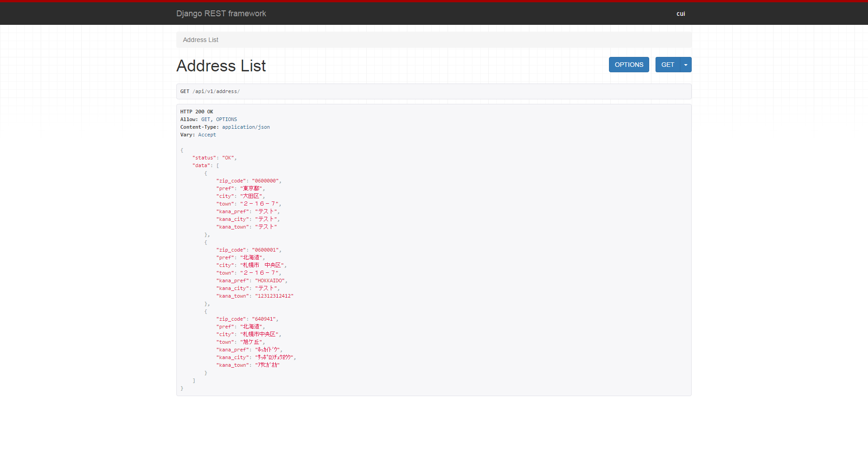Select the Address List breadcrumb
Viewport: 868px width, 458px height.
(200, 40)
